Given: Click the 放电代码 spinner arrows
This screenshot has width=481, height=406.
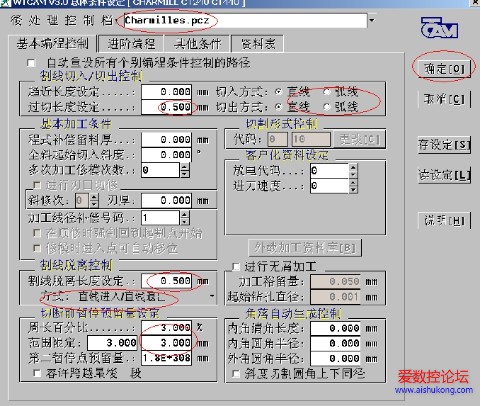Looking at the screenshot, I should (353, 171).
